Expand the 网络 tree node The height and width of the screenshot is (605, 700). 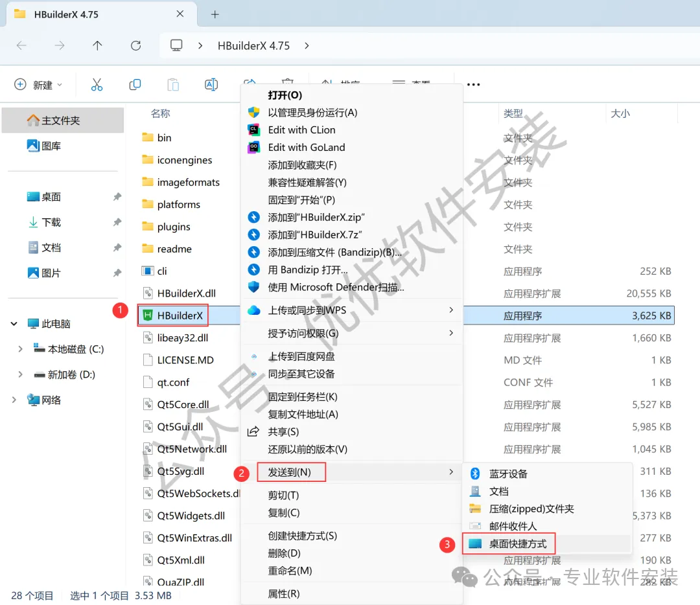click(14, 400)
